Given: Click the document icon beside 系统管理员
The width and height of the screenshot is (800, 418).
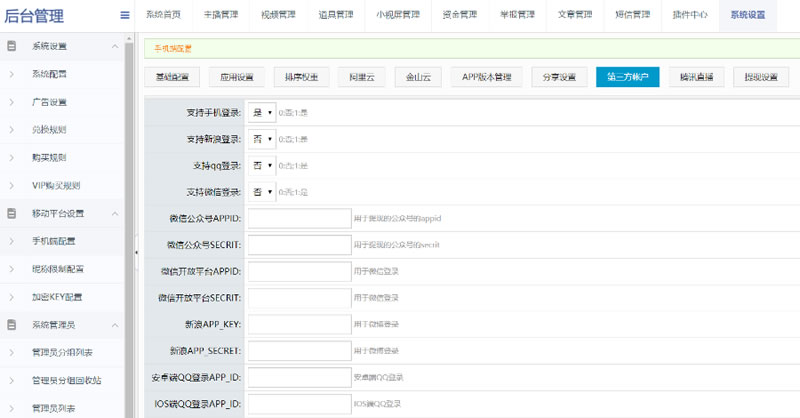Looking at the screenshot, I should coord(11,324).
